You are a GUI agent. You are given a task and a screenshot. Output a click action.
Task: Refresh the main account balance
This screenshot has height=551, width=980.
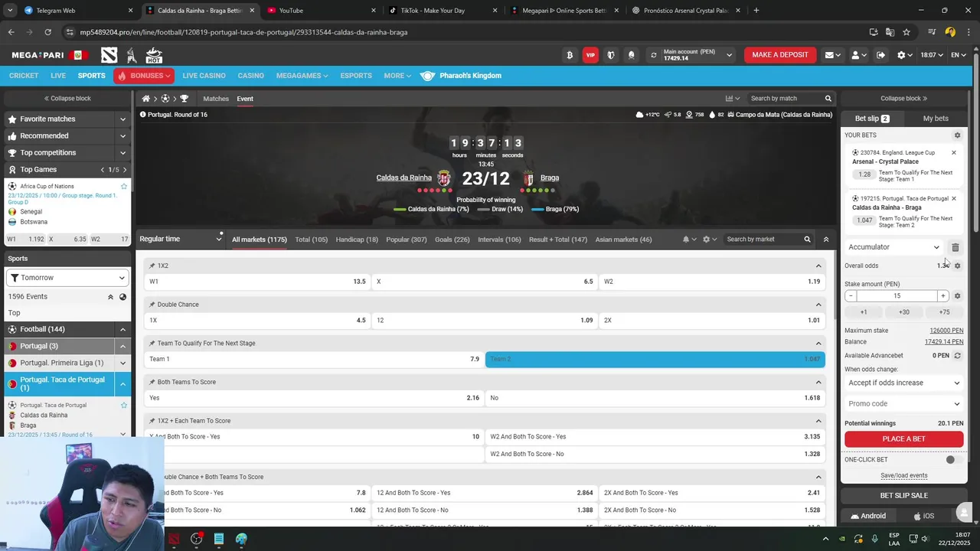click(x=653, y=55)
